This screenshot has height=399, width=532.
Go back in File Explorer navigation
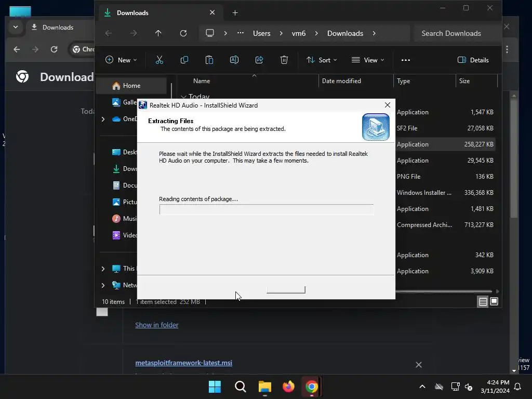[x=109, y=33]
